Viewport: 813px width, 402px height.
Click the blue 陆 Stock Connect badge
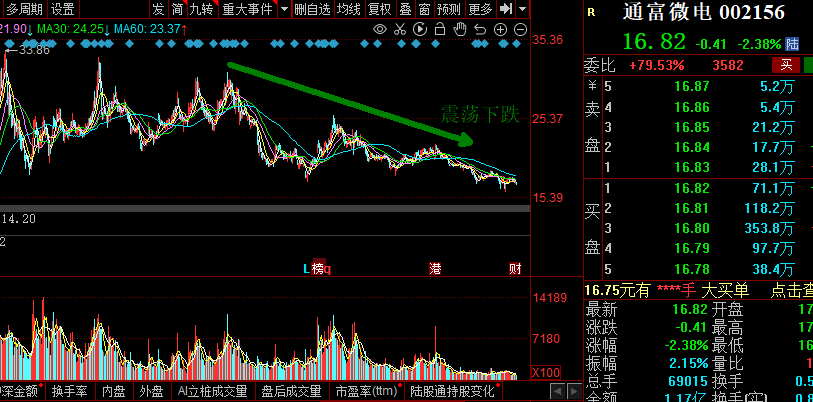[792, 44]
